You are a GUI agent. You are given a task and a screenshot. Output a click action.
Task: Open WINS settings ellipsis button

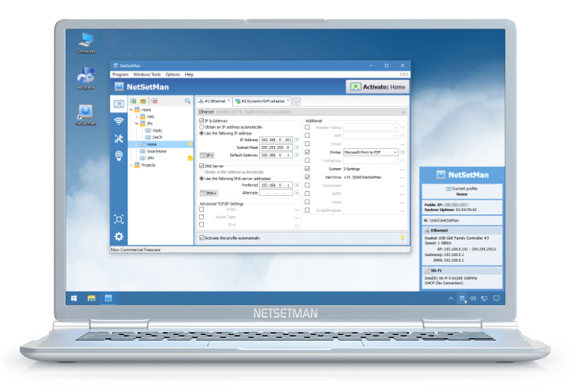pos(296,210)
